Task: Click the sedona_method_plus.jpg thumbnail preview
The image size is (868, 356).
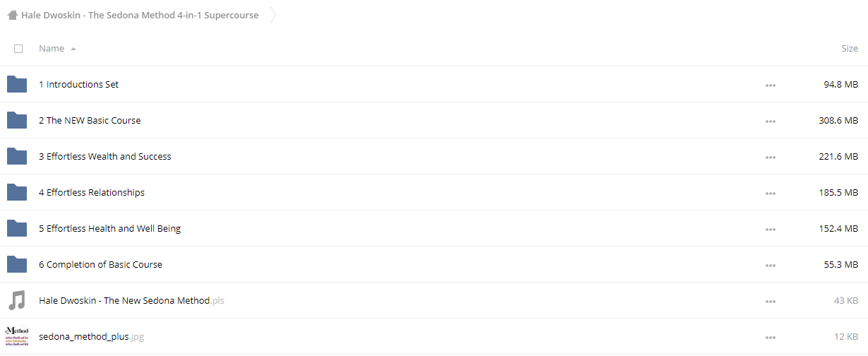Action: (x=16, y=336)
